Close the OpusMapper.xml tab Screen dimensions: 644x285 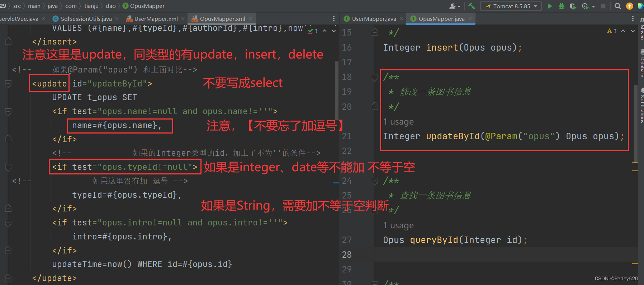tap(250, 19)
